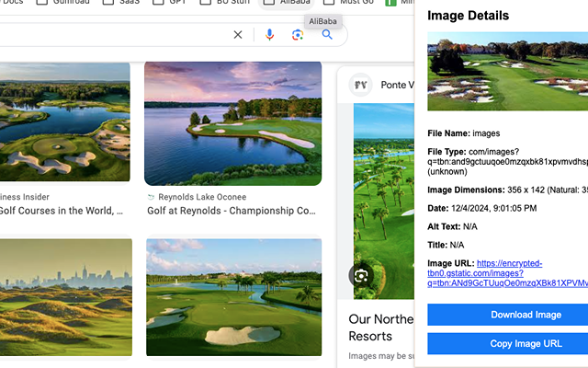Viewport: 588px width, 368px height.
Task: Open the Gumroad bookmark folder
Action: point(63,2)
